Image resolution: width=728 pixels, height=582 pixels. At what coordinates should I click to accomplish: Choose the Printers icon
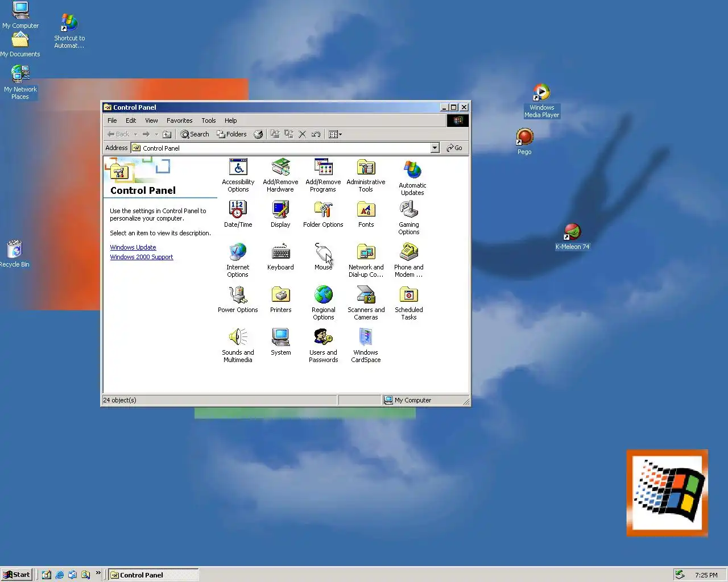click(280, 295)
